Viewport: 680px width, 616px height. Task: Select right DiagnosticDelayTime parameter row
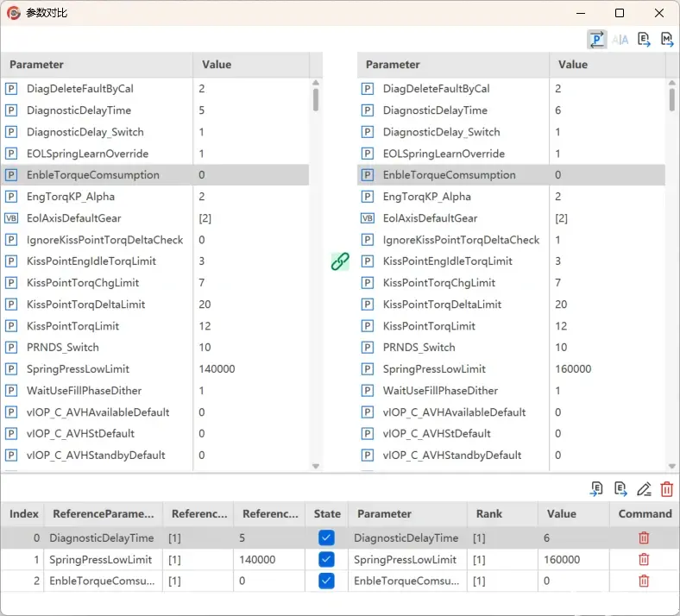click(512, 110)
